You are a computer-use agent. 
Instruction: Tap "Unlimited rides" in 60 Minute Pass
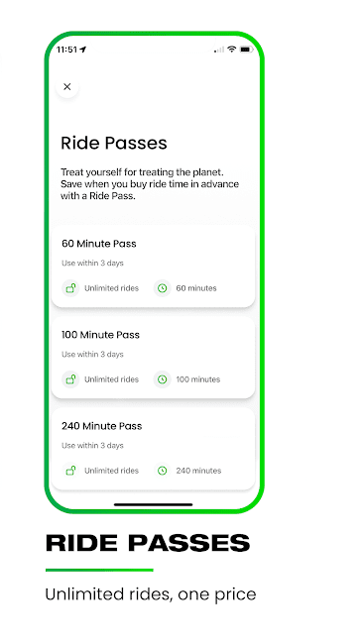[111, 288]
